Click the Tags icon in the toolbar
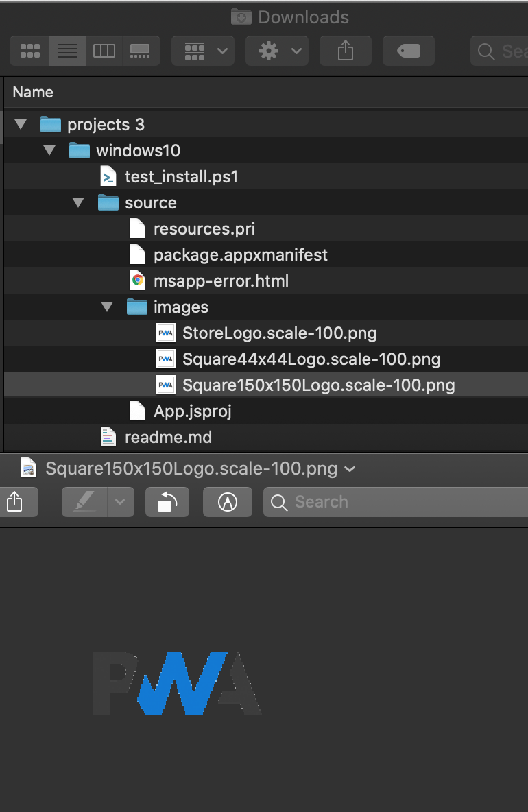528x812 pixels. (x=408, y=51)
